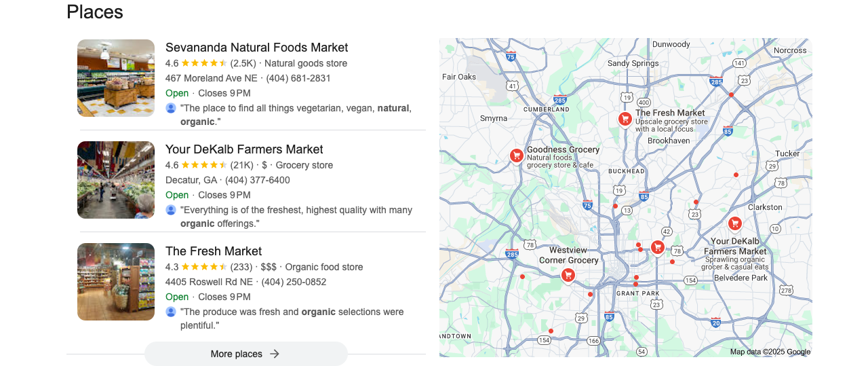This screenshot has height=366, width=868.
Task: Click small red dot near Norcross
Action: click(731, 95)
